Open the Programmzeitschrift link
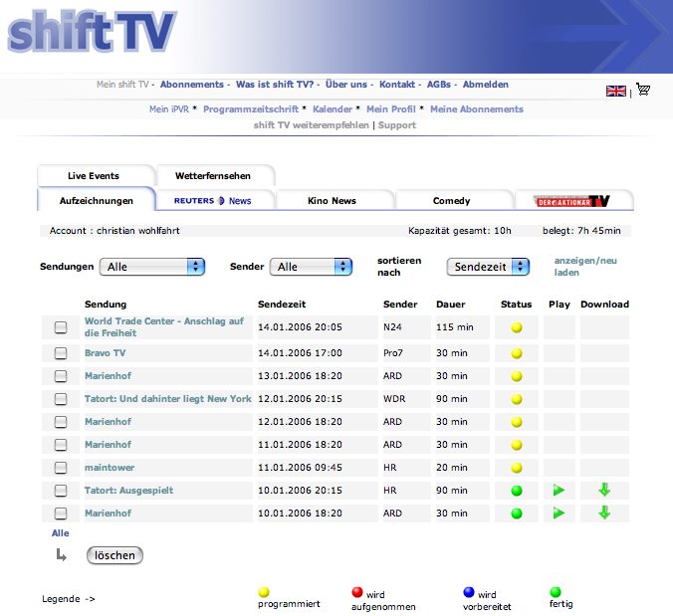 251,109
